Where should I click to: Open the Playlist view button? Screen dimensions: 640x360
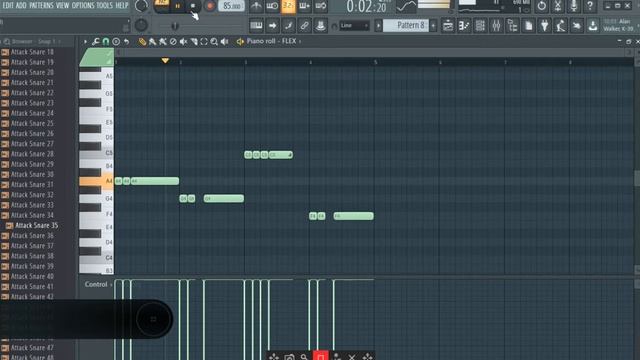(x=448, y=26)
